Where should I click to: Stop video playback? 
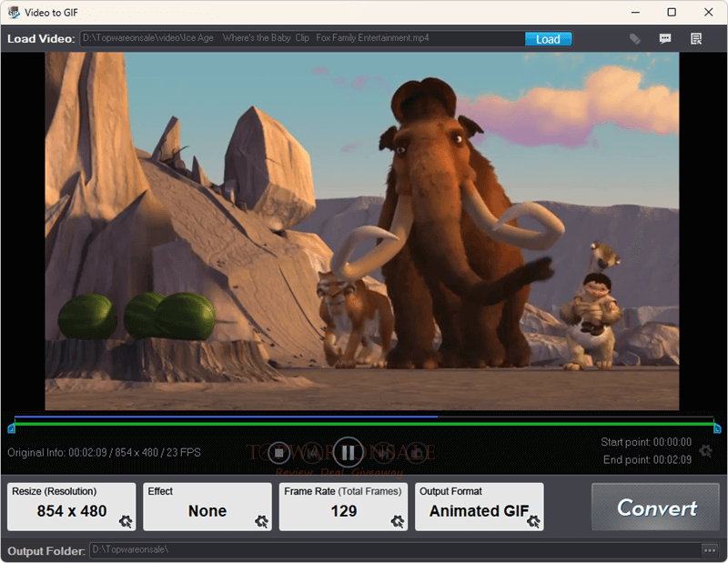279,453
